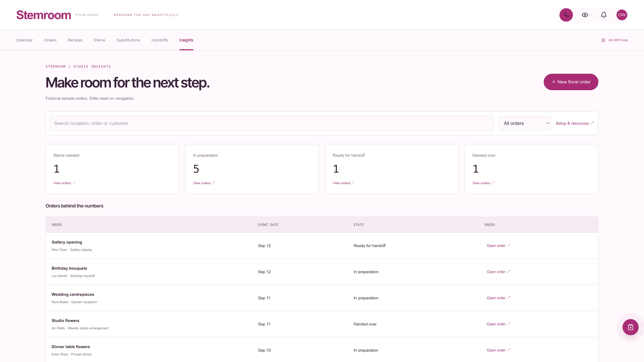Image resolution: width=644 pixels, height=362 pixels.
Task: Toggle the eye visibility icon
Action: (x=585, y=15)
